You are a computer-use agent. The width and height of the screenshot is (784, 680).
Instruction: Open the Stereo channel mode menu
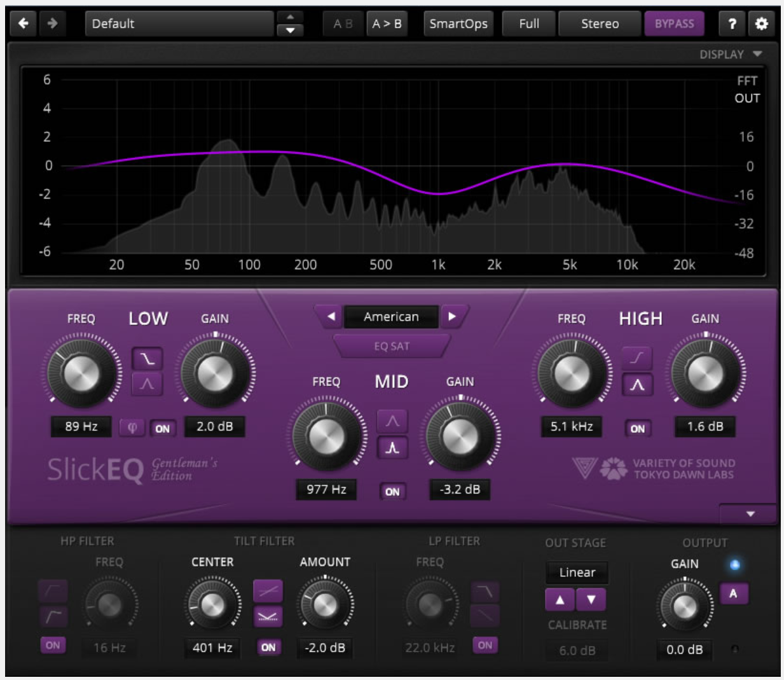pyautogui.click(x=600, y=24)
